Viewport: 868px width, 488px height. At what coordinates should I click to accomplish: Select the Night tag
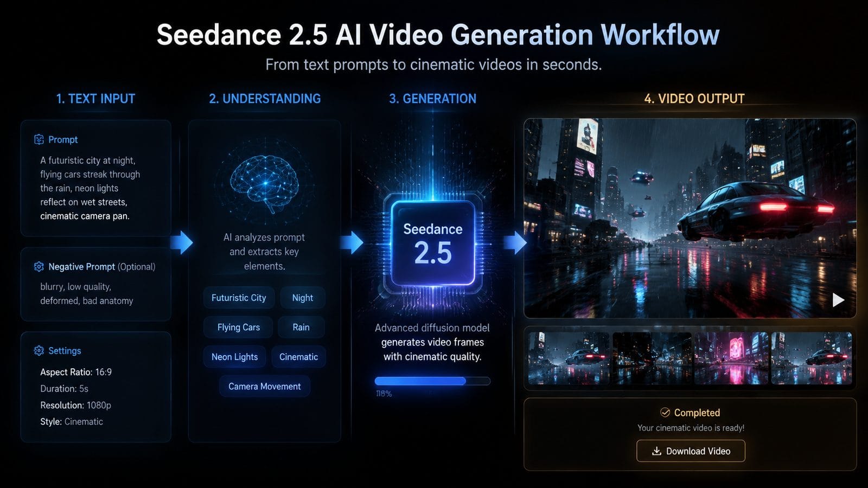303,298
